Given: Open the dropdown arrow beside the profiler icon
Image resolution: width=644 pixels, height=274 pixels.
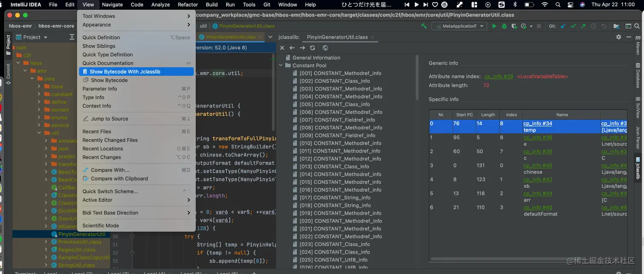Looking at the screenshot, I should point(531,26).
